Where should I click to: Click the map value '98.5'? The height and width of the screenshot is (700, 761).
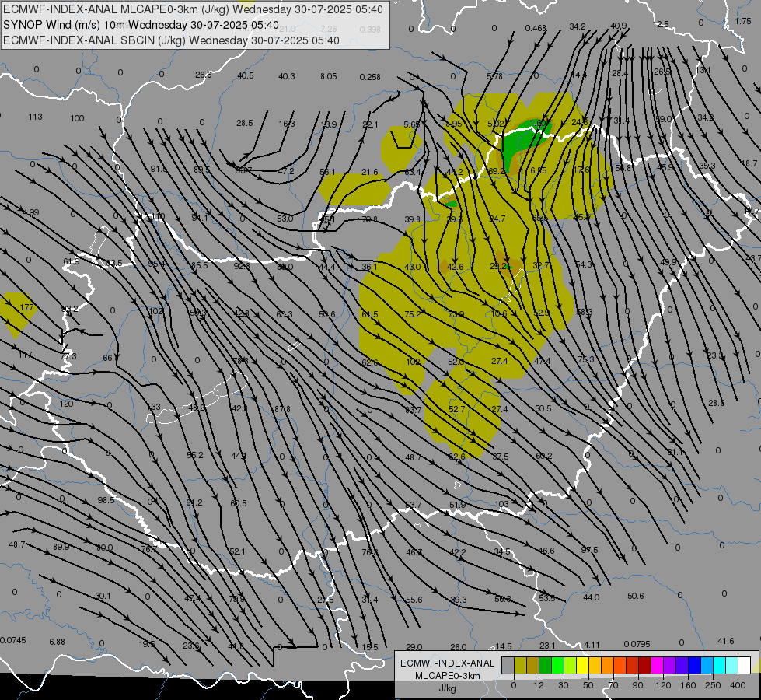click(106, 500)
